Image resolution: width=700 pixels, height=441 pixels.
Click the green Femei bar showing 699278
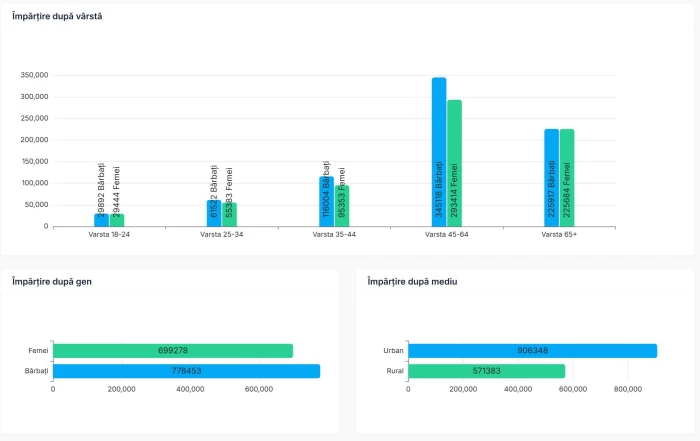coord(173,351)
